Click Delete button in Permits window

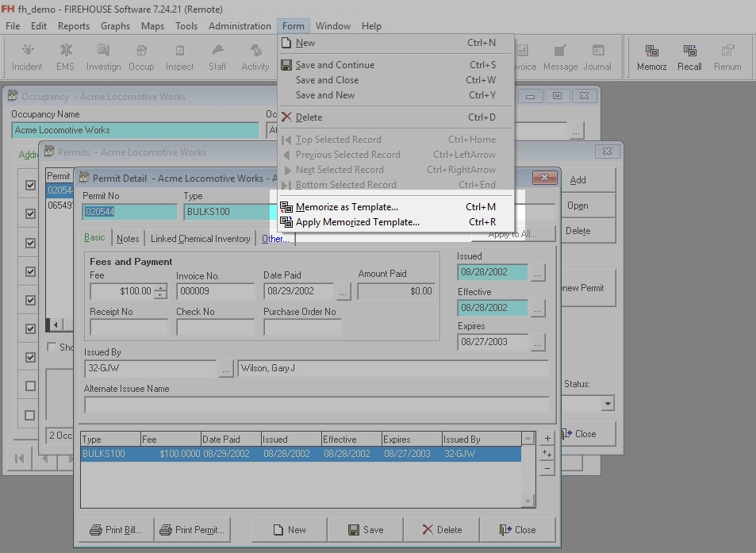pyautogui.click(x=588, y=231)
